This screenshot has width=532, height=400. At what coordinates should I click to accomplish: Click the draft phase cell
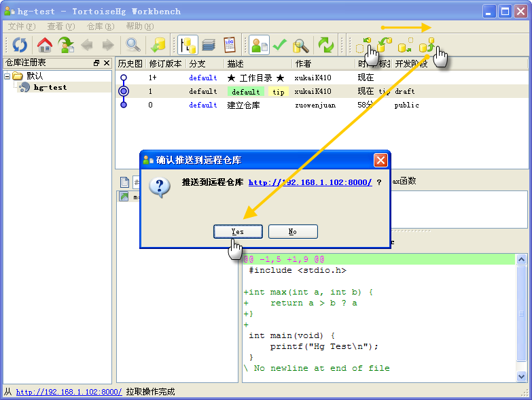405,92
